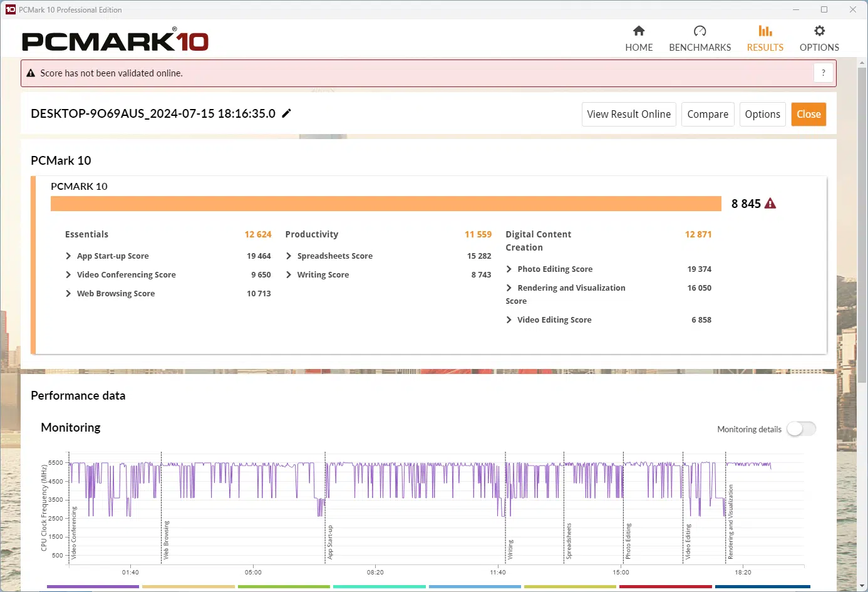Click 'Score has not been validated online.' message
This screenshot has width=868, height=592.
click(111, 73)
